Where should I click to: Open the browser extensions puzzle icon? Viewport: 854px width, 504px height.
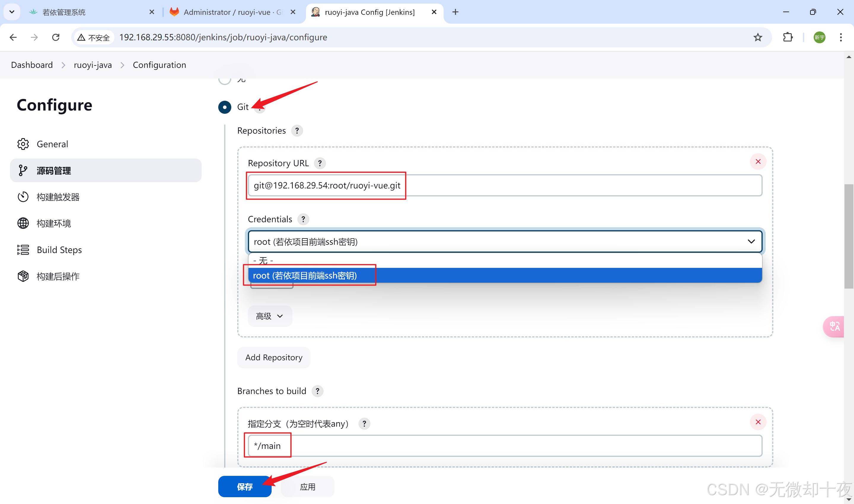pos(787,37)
